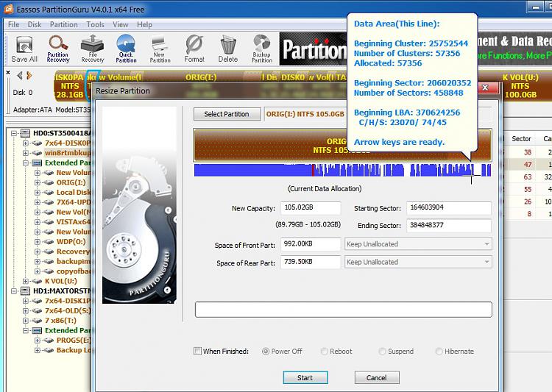This screenshot has width=552, height=392.
Task: Expand the 7x64-OLD(S:) tree node
Action: pyautogui.click(x=26, y=310)
